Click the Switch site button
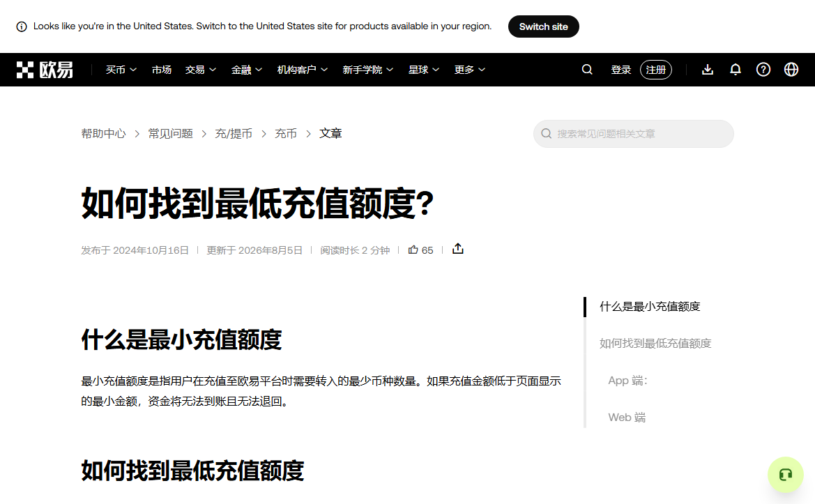Viewport: 815px width, 504px height. pos(543,26)
